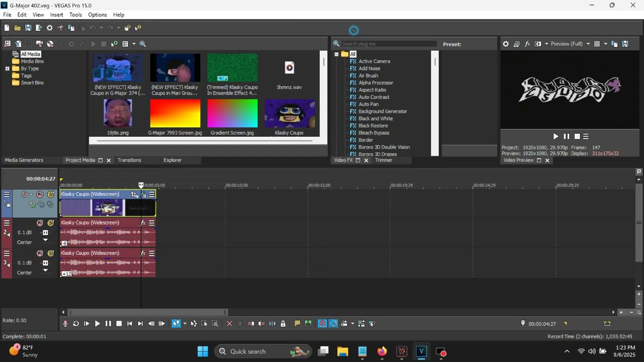
Task: Click the track 2 volume slider handle
Action: click(x=45, y=233)
